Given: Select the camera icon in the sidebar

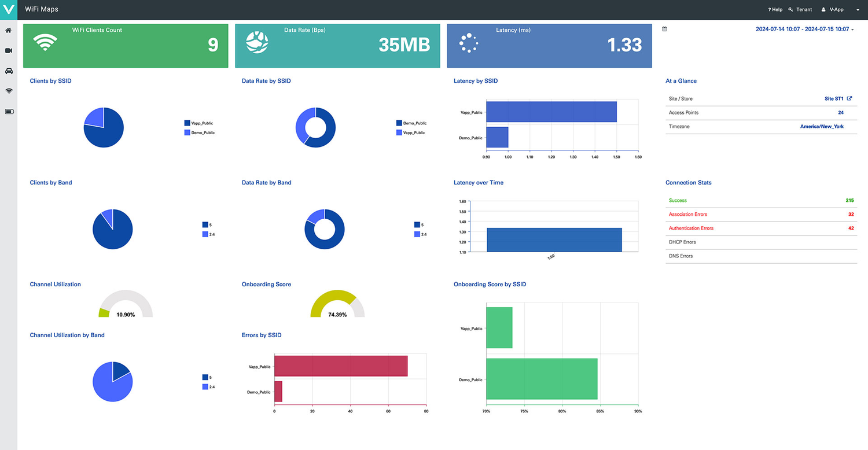Looking at the screenshot, I should (x=9, y=50).
